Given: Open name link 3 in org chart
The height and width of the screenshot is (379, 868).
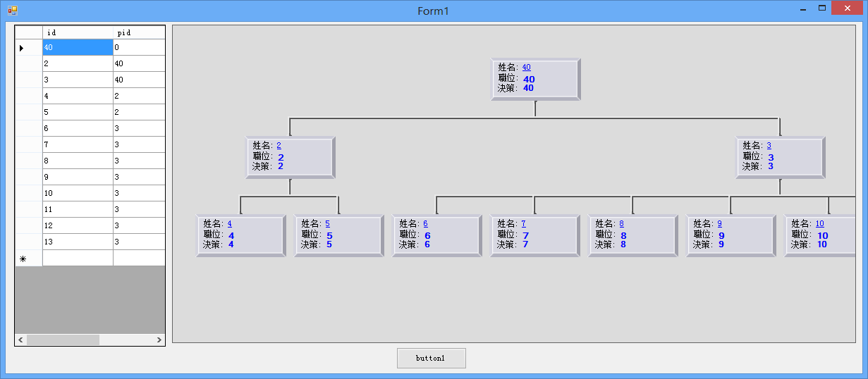Looking at the screenshot, I should (769, 146).
